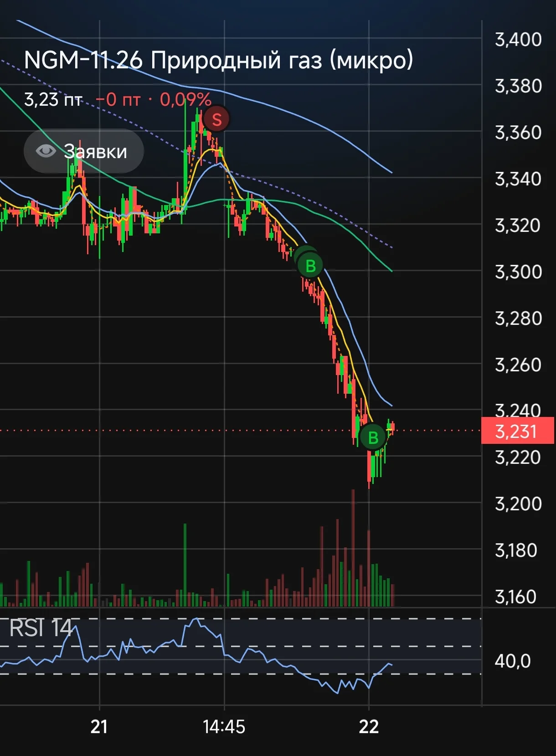Screen dimensions: 556x756
Task: Toggle the Заявки orders visibility button
Action: click(84, 151)
